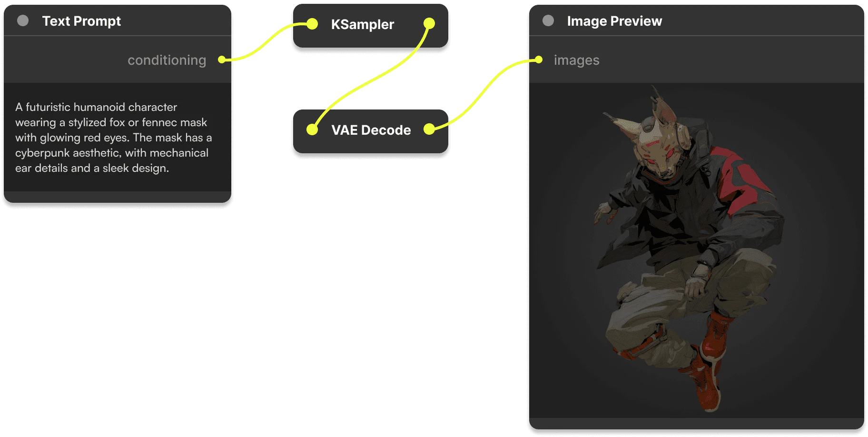Select the KSampler node
This screenshot has height=437, width=868.
coord(370,26)
